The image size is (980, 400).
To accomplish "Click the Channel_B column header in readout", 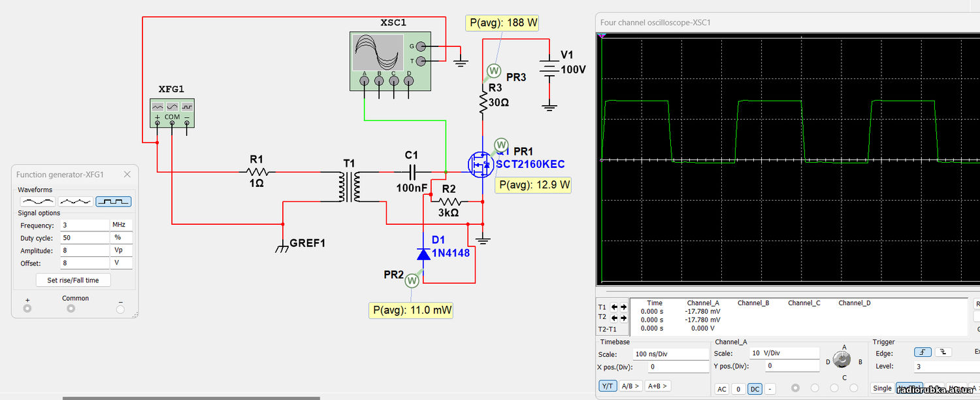I will (753, 303).
